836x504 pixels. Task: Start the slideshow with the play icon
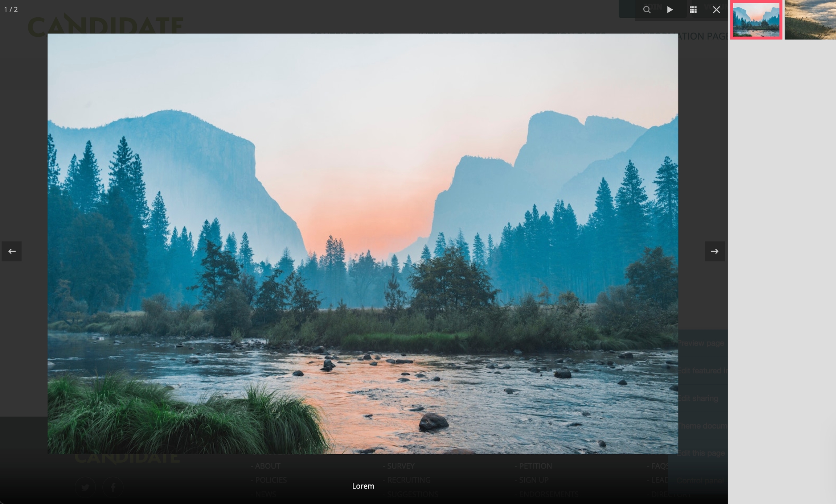[669, 9]
